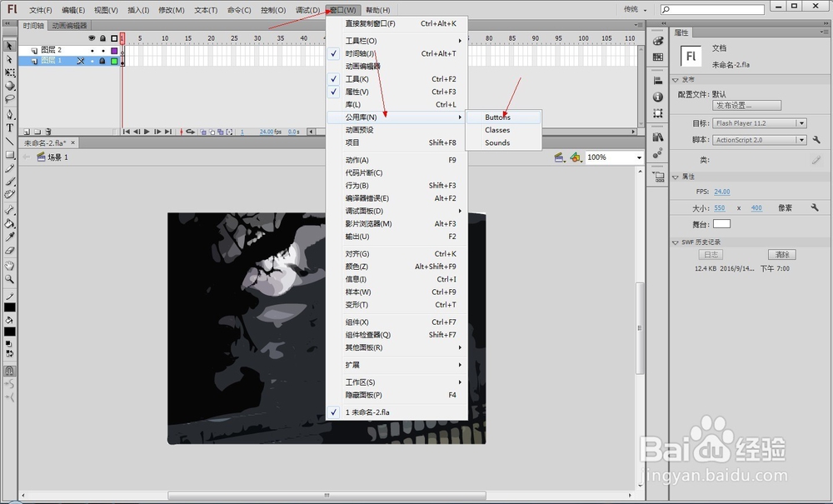The height and width of the screenshot is (504, 833).
Task: Select the Brush tool
Action: click(x=9, y=182)
